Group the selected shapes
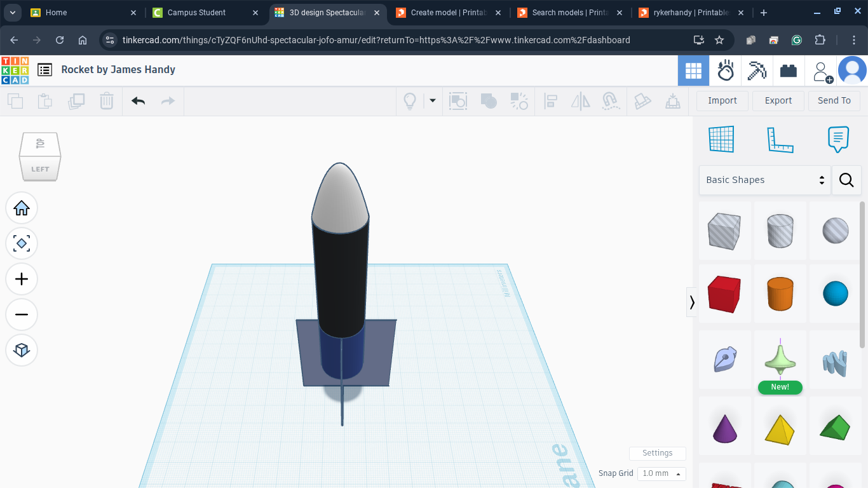Viewport: 868px width, 488px height. (489, 101)
